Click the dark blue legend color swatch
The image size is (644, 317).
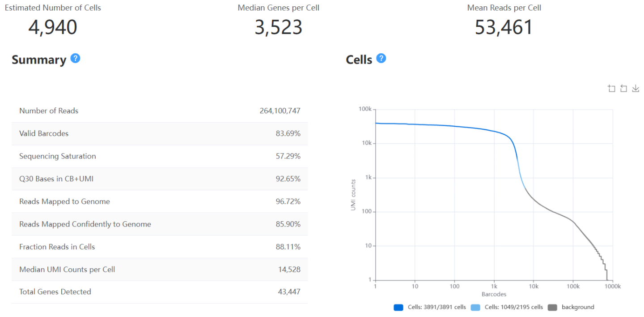pyautogui.click(x=399, y=307)
